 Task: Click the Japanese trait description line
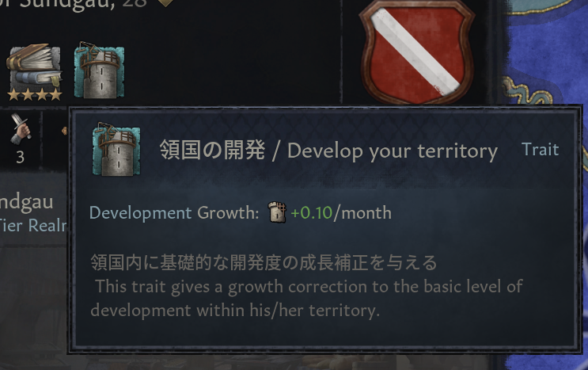click(x=264, y=262)
